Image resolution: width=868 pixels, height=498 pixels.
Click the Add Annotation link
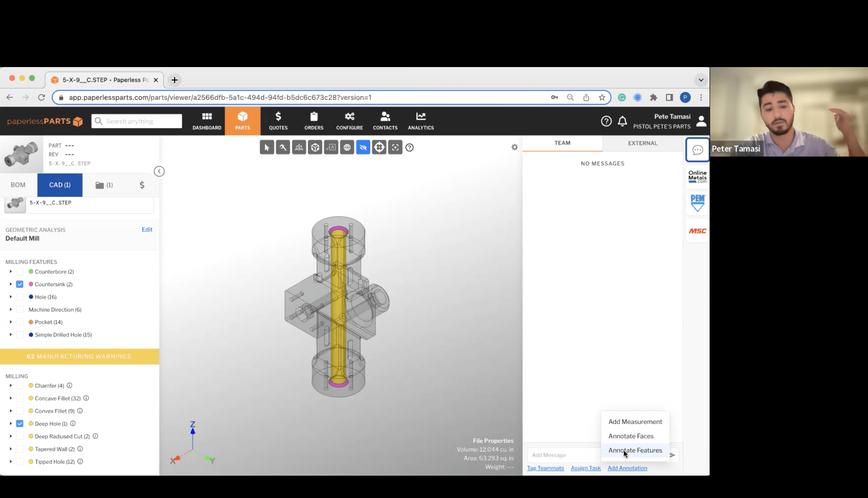pos(627,468)
